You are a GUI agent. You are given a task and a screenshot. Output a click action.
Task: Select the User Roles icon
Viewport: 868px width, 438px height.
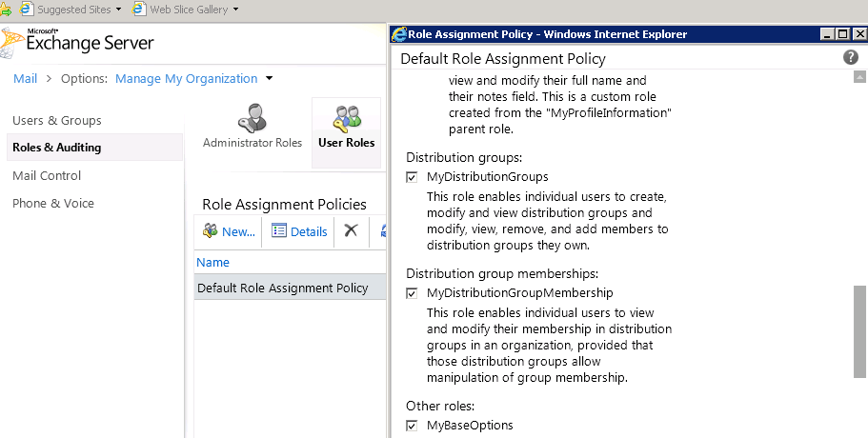pyautogui.click(x=347, y=119)
